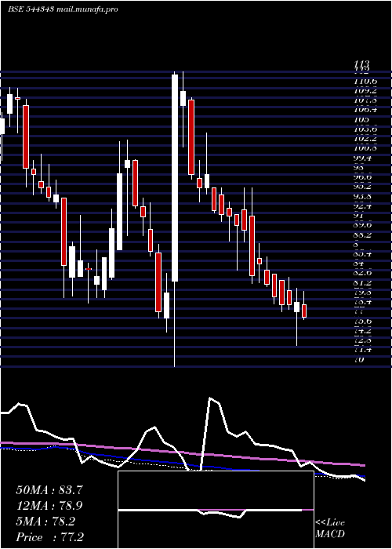Image resolution: width=392 pixels, height=549 pixels.
Task: Click the 95.2 price axis label
Action: point(364,187)
